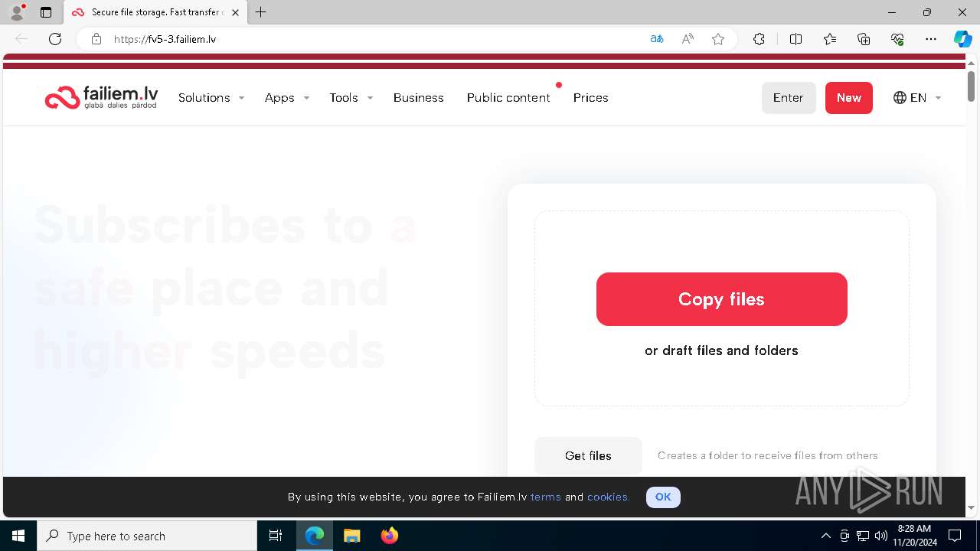Open the clock and date

tap(915, 536)
